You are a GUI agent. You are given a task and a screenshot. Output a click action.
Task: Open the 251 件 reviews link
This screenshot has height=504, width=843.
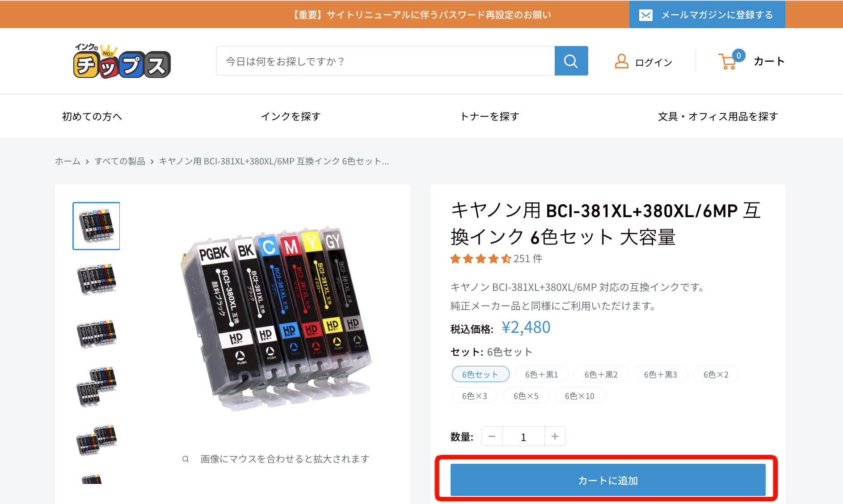click(x=528, y=259)
